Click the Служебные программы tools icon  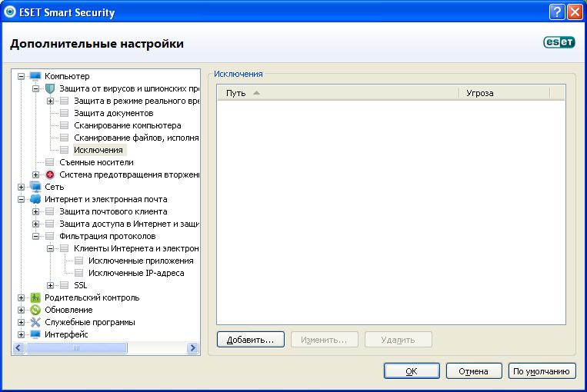click(x=35, y=322)
